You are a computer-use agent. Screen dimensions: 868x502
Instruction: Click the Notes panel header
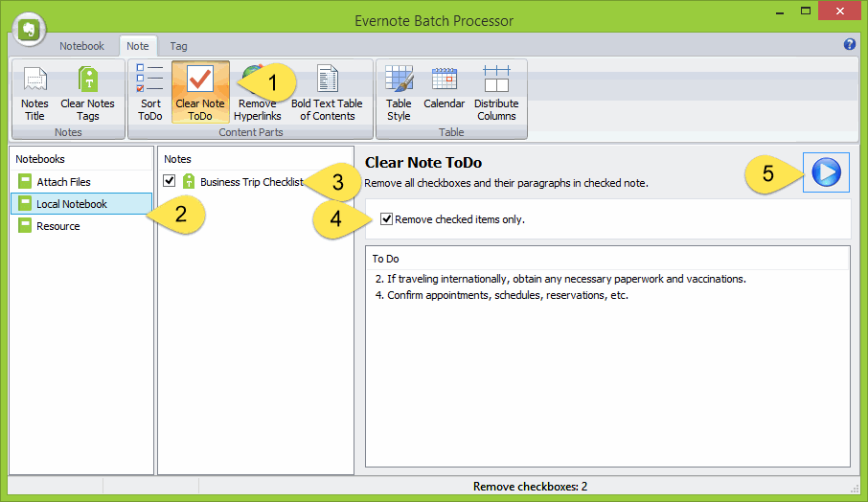(x=255, y=159)
